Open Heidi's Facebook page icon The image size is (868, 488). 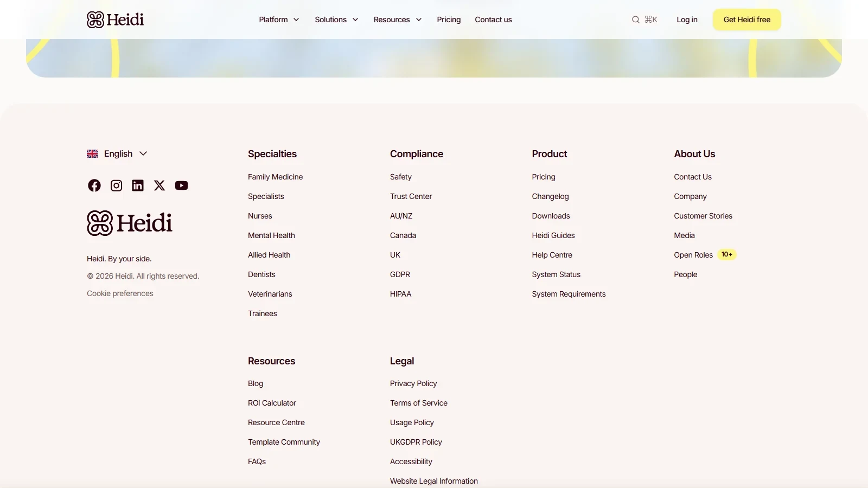94,185
